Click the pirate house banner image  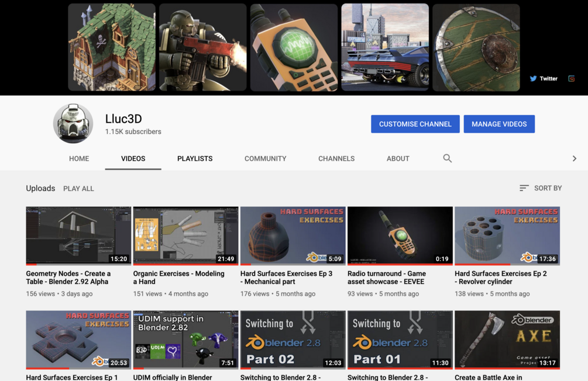[112, 47]
